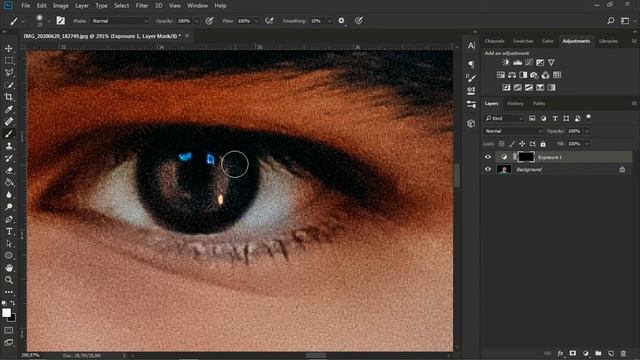Select the Zoom tool in left toolbar
640x360 pixels.
pyautogui.click(x=9, y=280)
